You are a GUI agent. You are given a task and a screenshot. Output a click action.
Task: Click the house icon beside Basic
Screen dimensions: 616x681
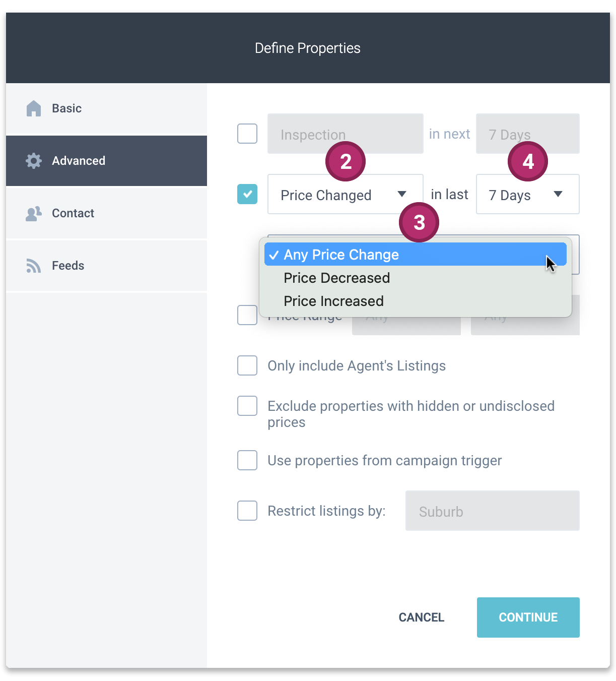34,108
